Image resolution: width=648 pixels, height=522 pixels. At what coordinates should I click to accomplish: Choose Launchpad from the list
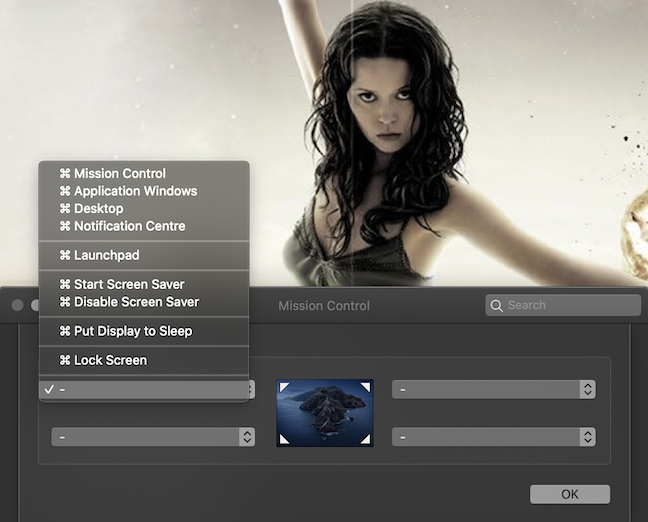[144, 255]
